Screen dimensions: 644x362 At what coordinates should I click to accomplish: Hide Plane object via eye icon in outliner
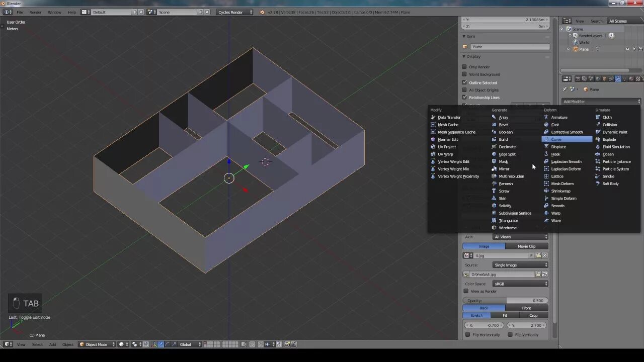(627, 49)
